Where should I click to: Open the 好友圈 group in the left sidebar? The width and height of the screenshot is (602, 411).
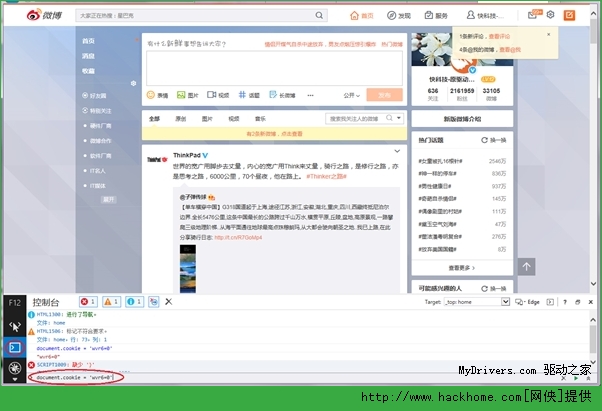coord(94,96)
